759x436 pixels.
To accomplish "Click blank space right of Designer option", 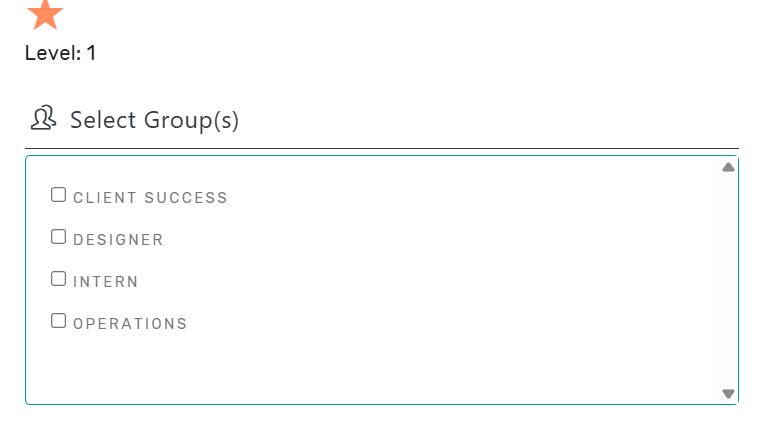I will pyautogui.click(x=436, y=240).
